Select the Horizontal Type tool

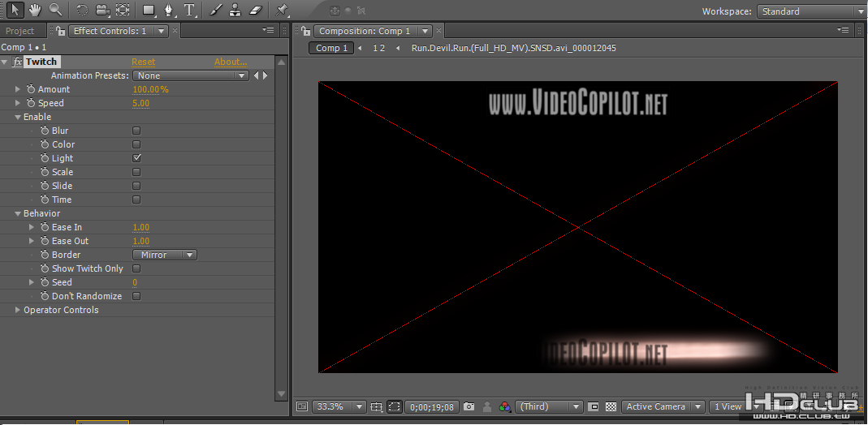tap(190, 10)
